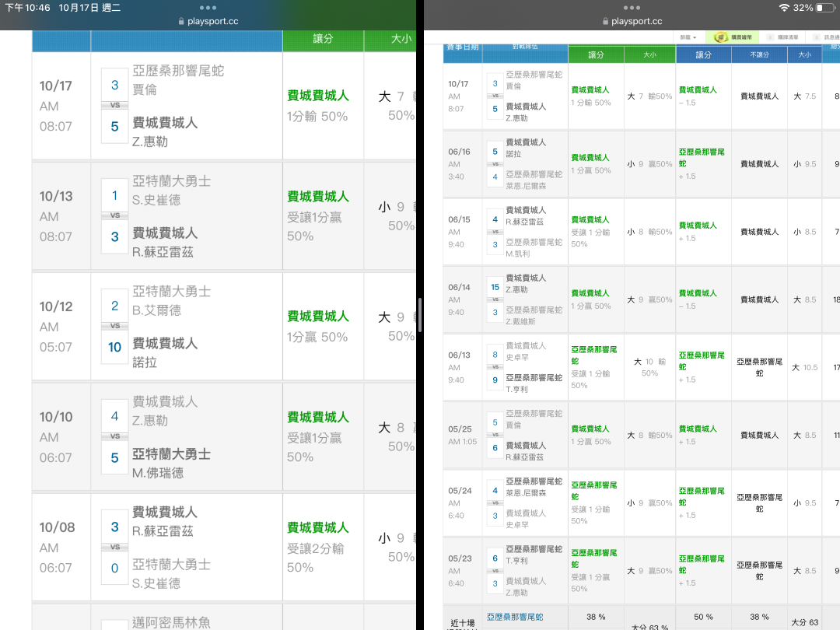Screen dimensions: 840x630
Task: Open 亞歷桑那響尾蛇 team in left window 10/17 row
Action: [x=178, y=71]
